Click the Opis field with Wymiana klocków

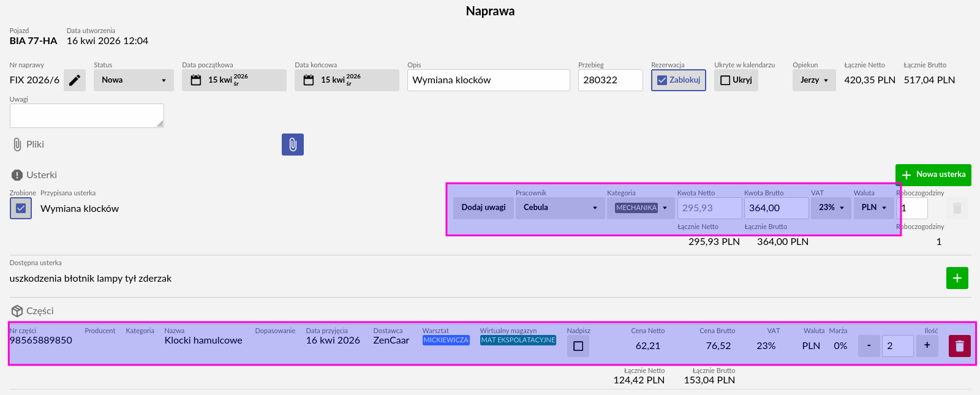[x=488, y=80]
